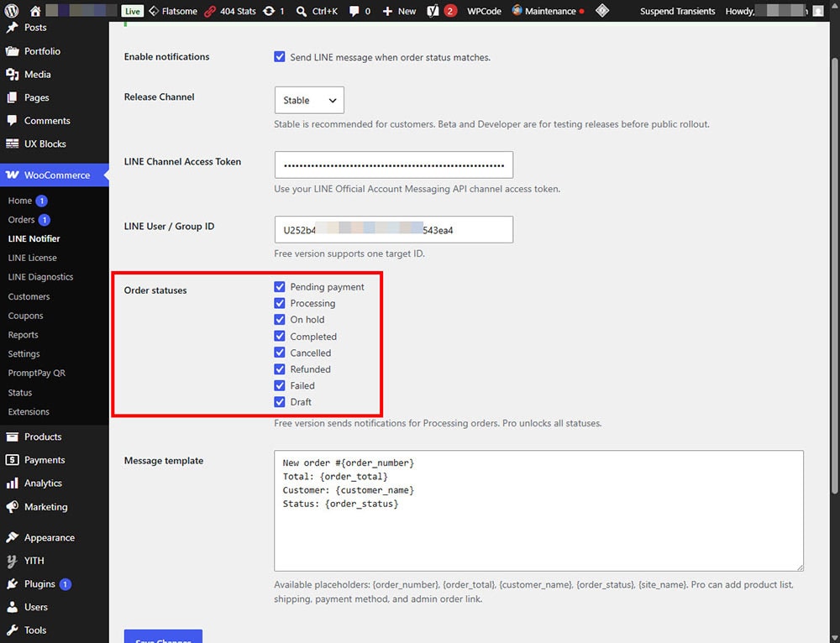The width and height of the screenshot is (840, 643).
Task: Click inside the Message template textarea
Action: 538,510
